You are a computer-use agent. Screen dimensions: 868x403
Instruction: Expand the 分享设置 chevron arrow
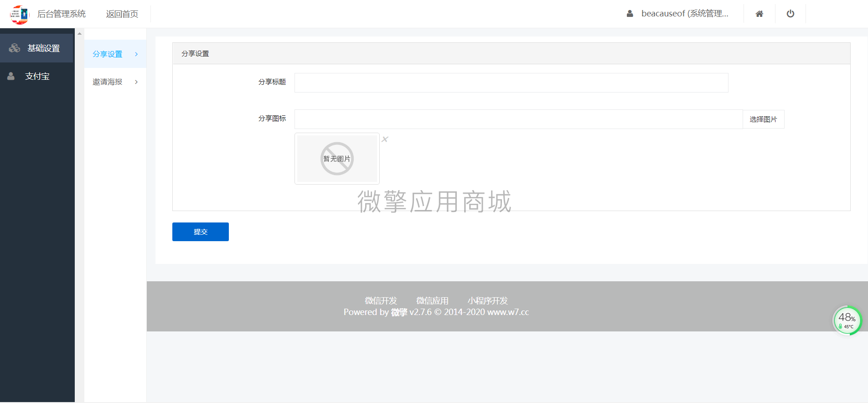coord(136,54)
